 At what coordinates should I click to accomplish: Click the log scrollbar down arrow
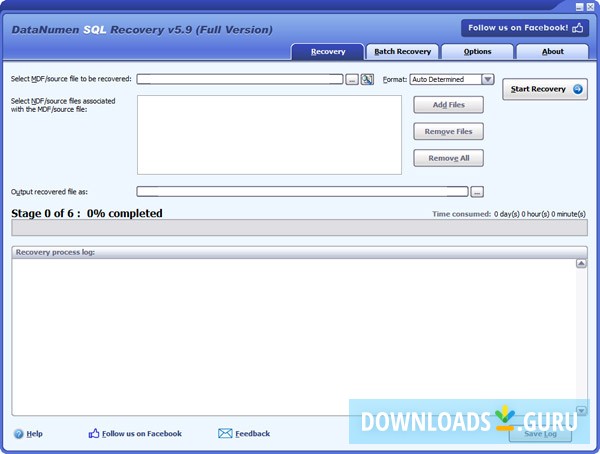pos(581,411)
